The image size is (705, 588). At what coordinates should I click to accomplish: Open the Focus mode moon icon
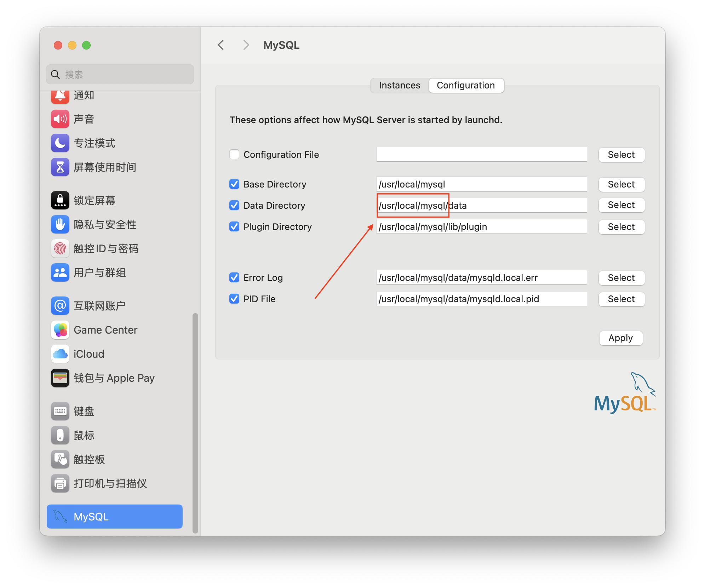tap(60, 143)
